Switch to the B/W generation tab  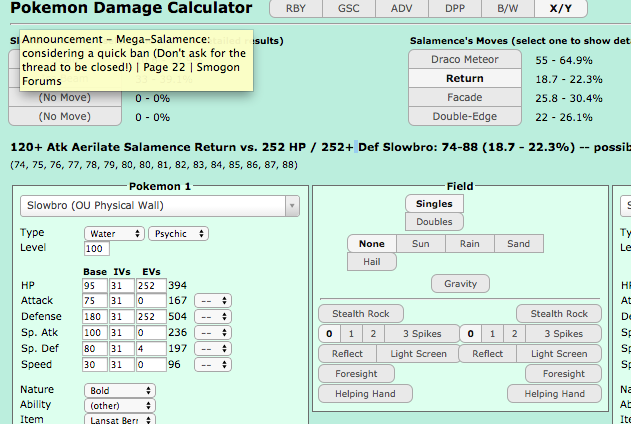[x=508, y=8]
